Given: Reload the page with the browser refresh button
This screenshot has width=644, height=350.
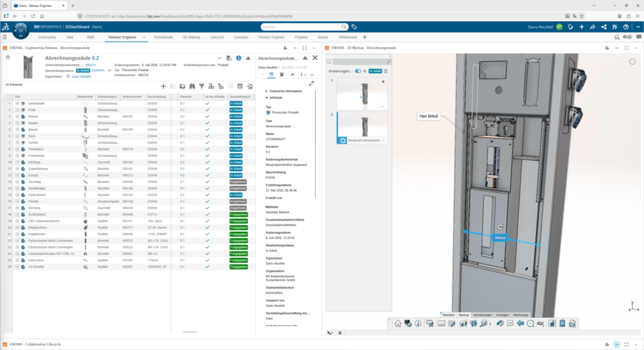Looking at the screenshot, I should click(x=33, y=16).
